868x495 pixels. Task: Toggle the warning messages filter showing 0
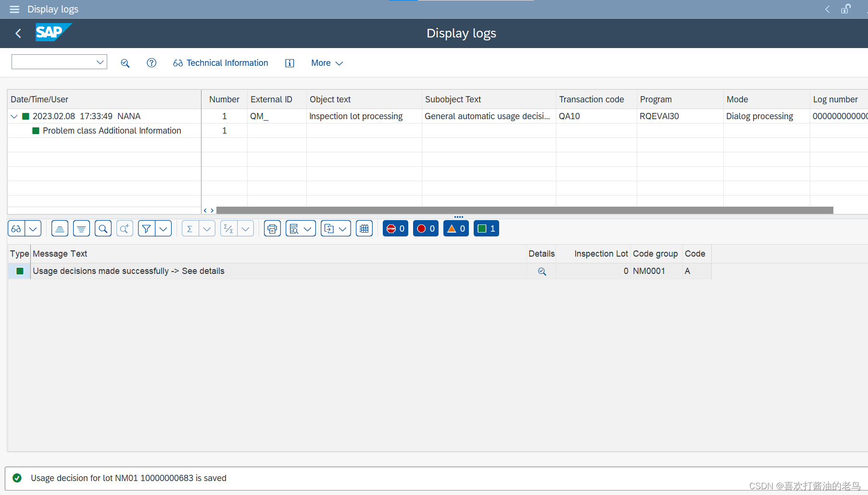click(456, 228)
